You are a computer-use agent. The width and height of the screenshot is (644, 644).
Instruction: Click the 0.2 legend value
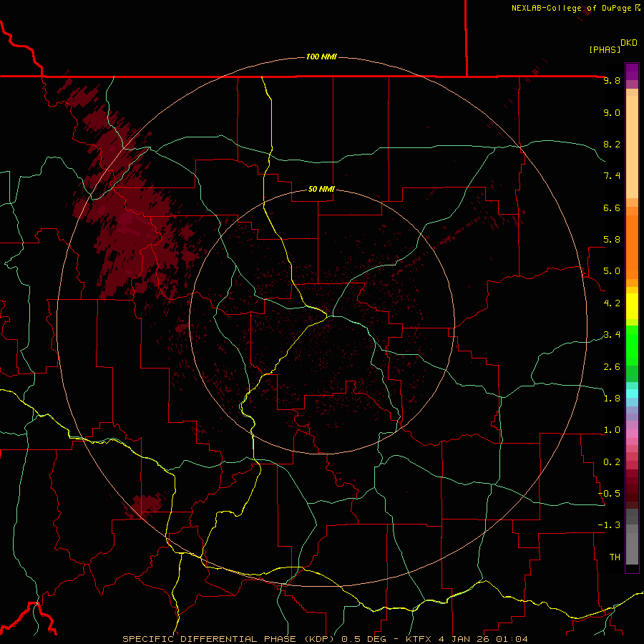click(612, 462)
